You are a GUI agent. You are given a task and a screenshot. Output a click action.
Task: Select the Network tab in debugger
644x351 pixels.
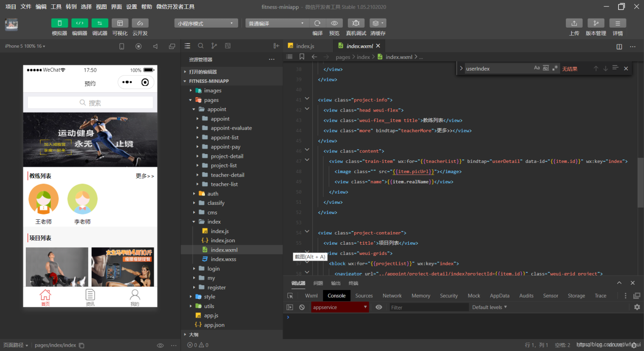(392, 295)
